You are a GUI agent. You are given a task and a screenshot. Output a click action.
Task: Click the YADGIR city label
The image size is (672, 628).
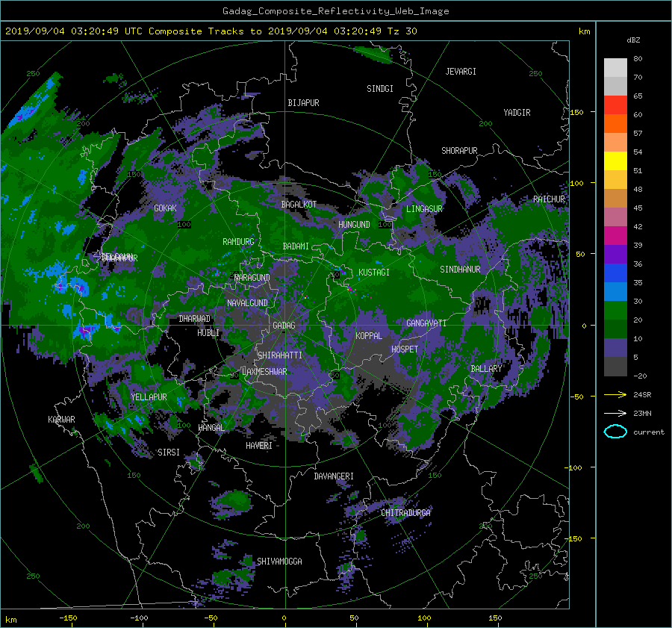517,113
